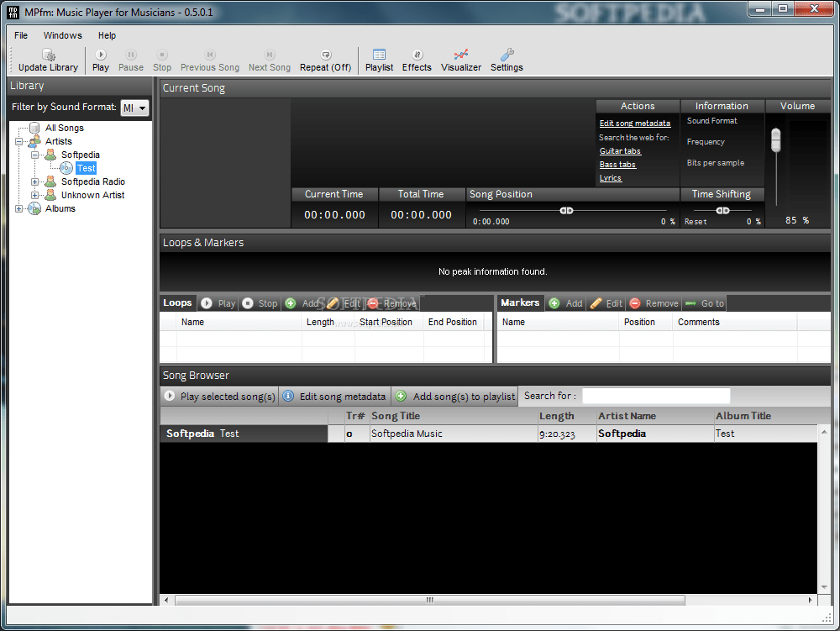Add a new marker
The width and height of the screenshot is (840, 631).
[x=565, y=303]
